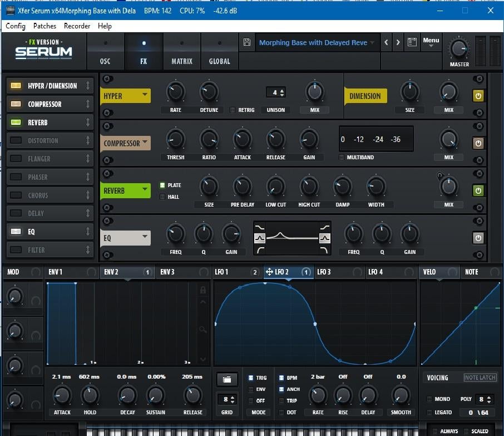Screen dimensions: 504x436
Task: Adjust the UNISON voice count stepper
Action: tap(282, 92)
